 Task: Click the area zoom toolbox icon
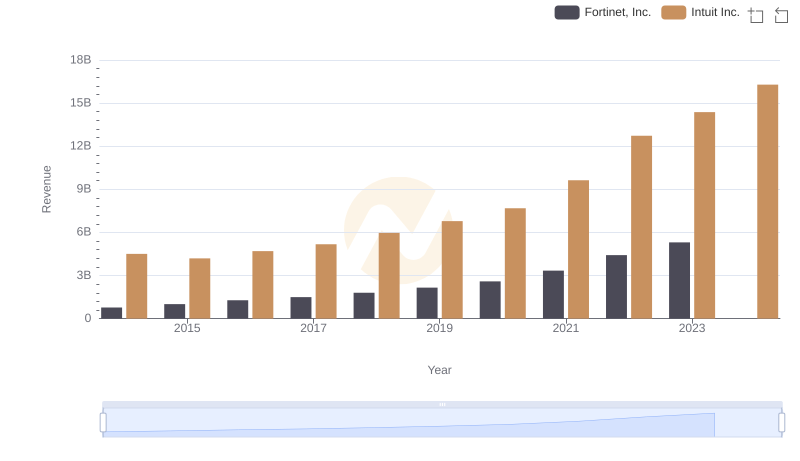point(756,15)
